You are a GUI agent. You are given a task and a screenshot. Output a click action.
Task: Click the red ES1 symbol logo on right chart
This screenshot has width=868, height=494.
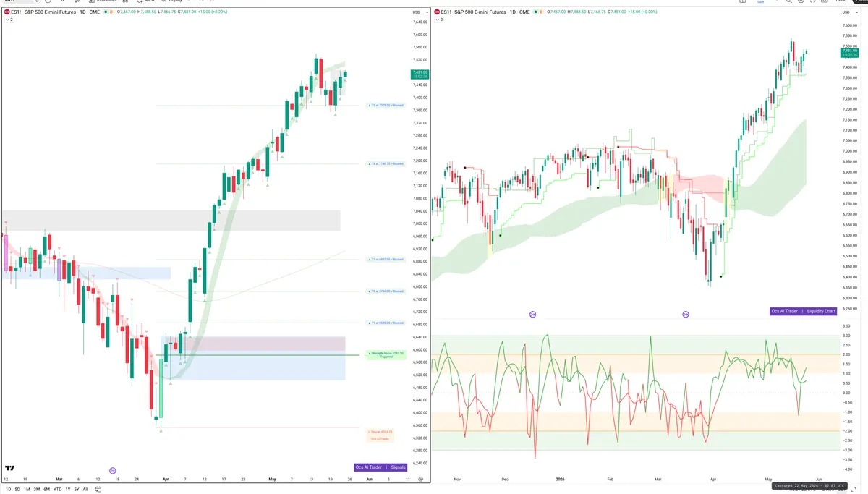click(435, 12)
